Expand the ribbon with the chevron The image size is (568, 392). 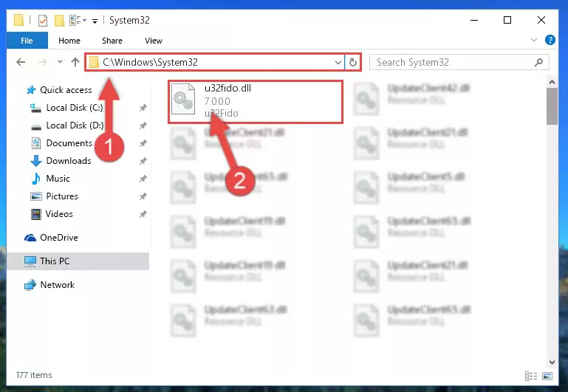533,40
